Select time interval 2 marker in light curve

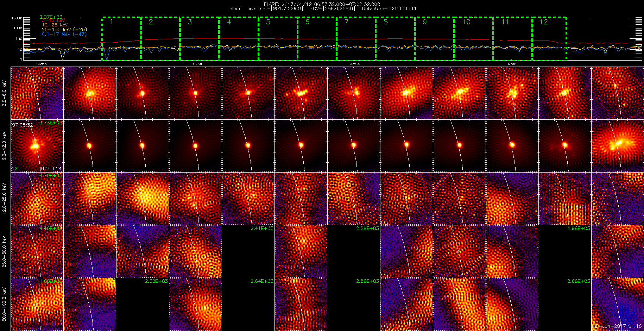pyautogui.click(x=151, y=22)
